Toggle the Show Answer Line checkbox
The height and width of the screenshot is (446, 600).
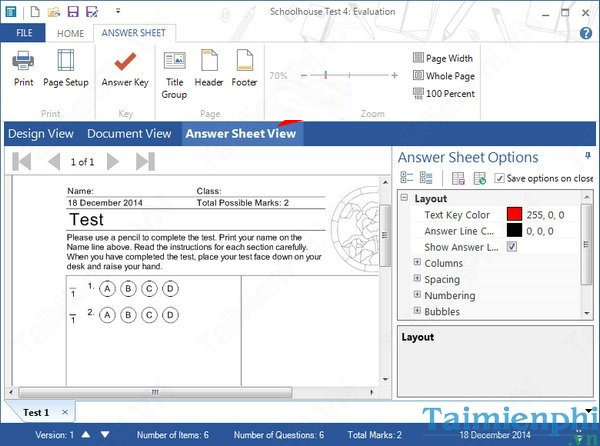click(x=512, y=247)
